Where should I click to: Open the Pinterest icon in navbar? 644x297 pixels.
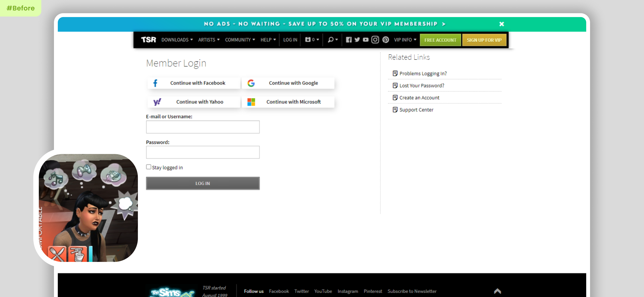[x=385, y=40]
